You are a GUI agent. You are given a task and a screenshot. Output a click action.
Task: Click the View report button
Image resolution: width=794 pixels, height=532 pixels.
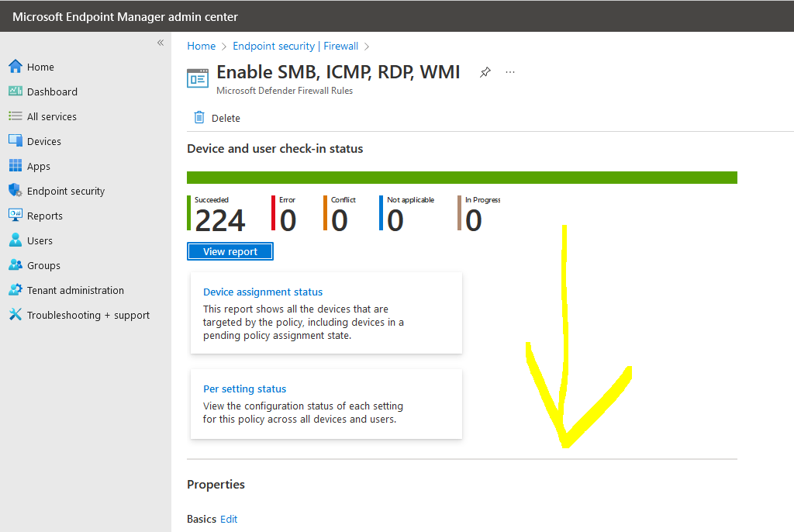click(230, 251)
